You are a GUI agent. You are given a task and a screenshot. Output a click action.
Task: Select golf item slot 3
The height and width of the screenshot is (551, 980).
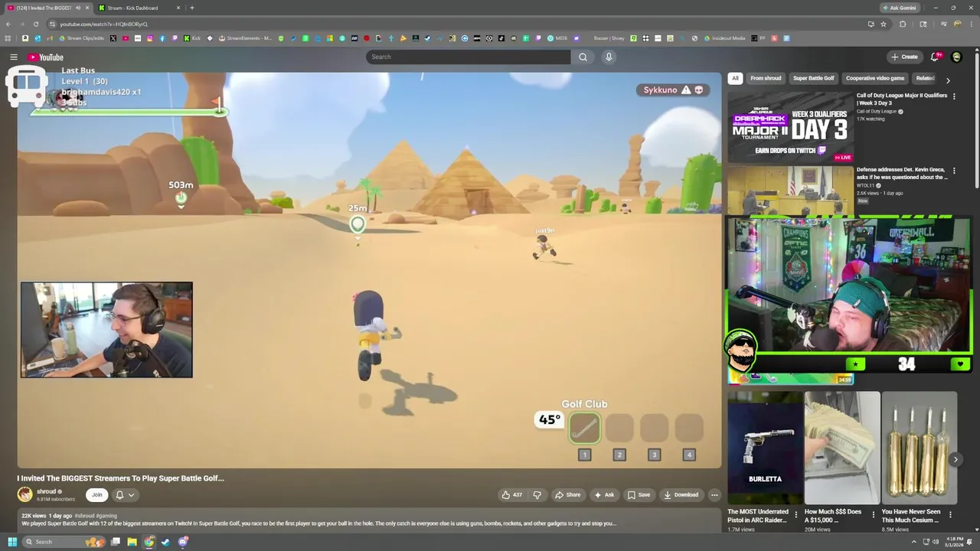pyautogui.click(x=654, y=429)
